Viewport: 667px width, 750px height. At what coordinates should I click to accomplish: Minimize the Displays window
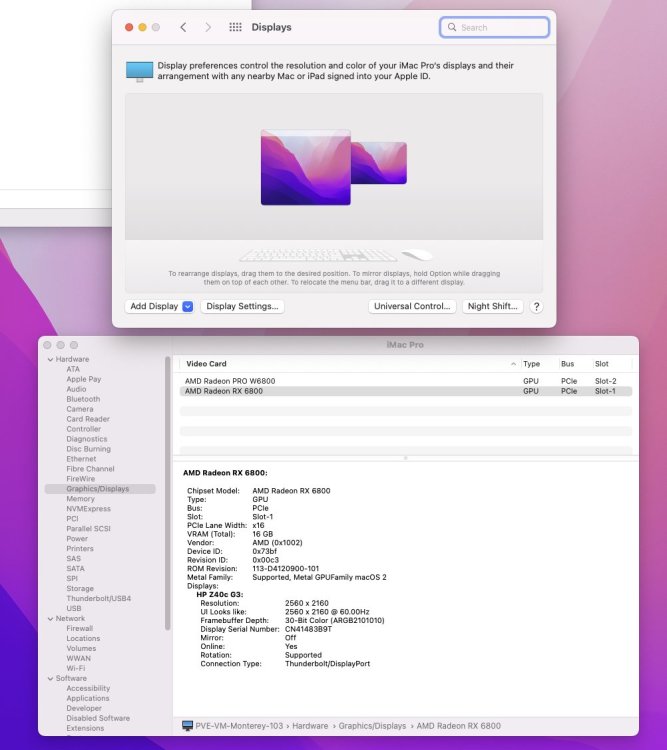[x=142, y=27]
